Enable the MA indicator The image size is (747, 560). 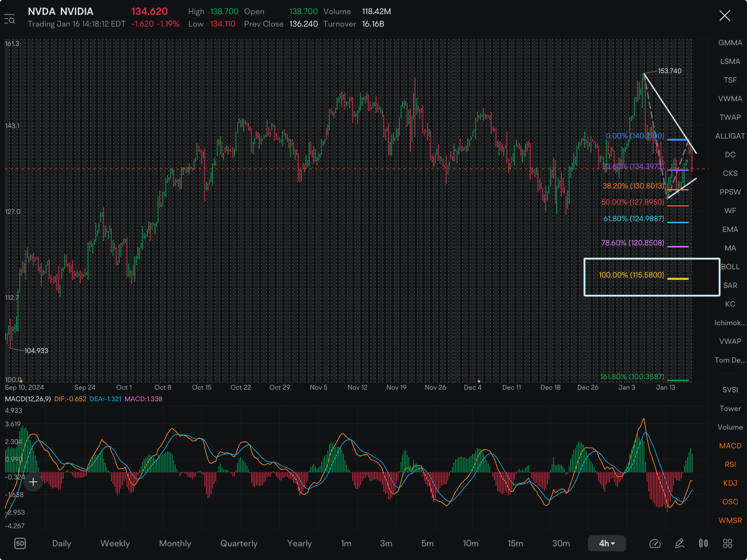click(x=730, y=248)
